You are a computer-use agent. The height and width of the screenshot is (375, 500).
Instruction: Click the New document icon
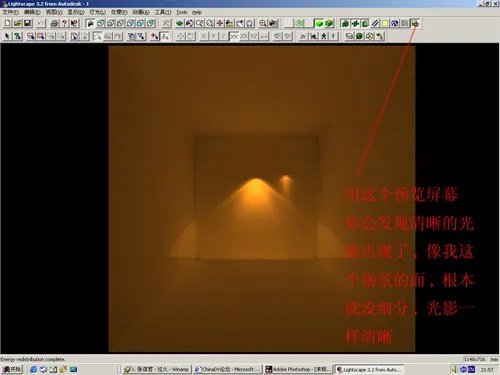(x=7, y=23)
